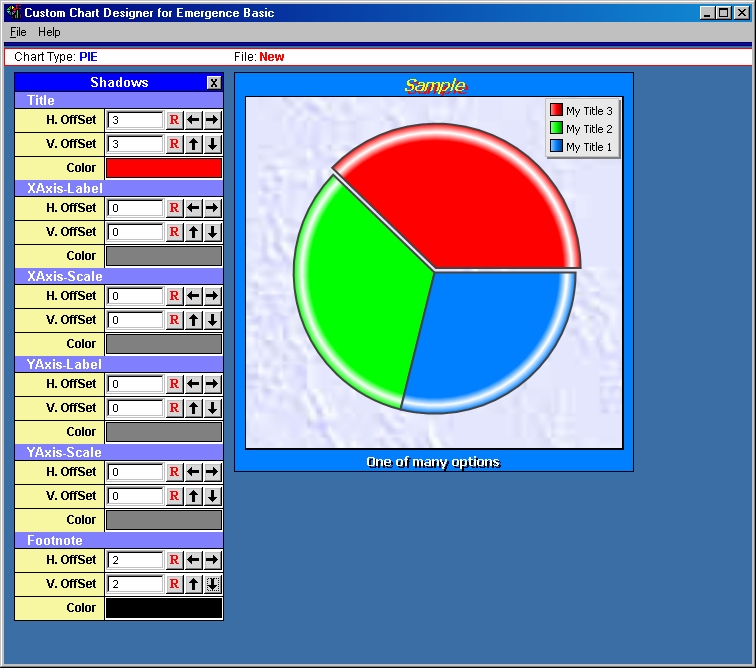Image resolution: width=756 pixels, height=668 pixels.
Task: Open the black Footnote shadow color swatch
Action: tap(164, 608)
